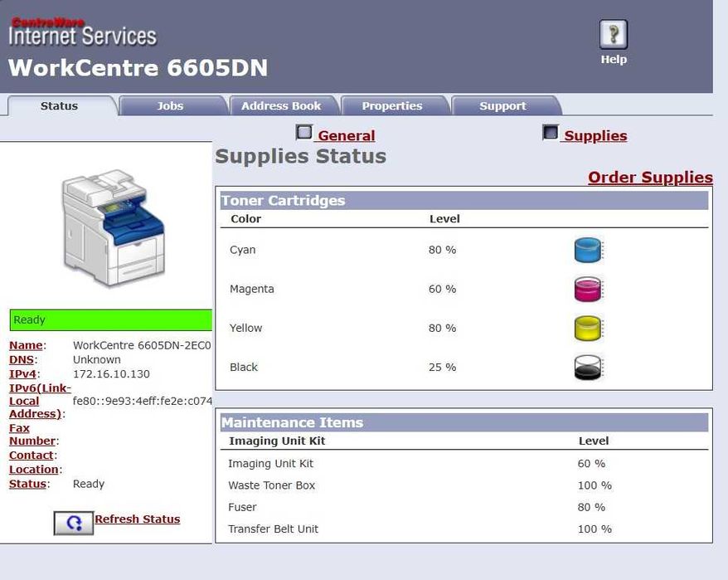Image resolution: width=728 pixels, height=580 pixels.
Task: Open the Supplies status link
Action: [595, 136]
